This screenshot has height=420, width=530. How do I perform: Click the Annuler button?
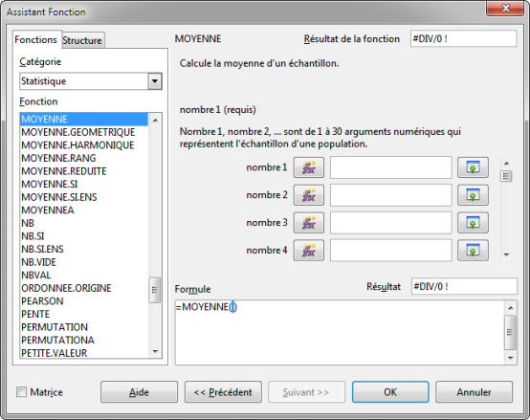(474, 392)
